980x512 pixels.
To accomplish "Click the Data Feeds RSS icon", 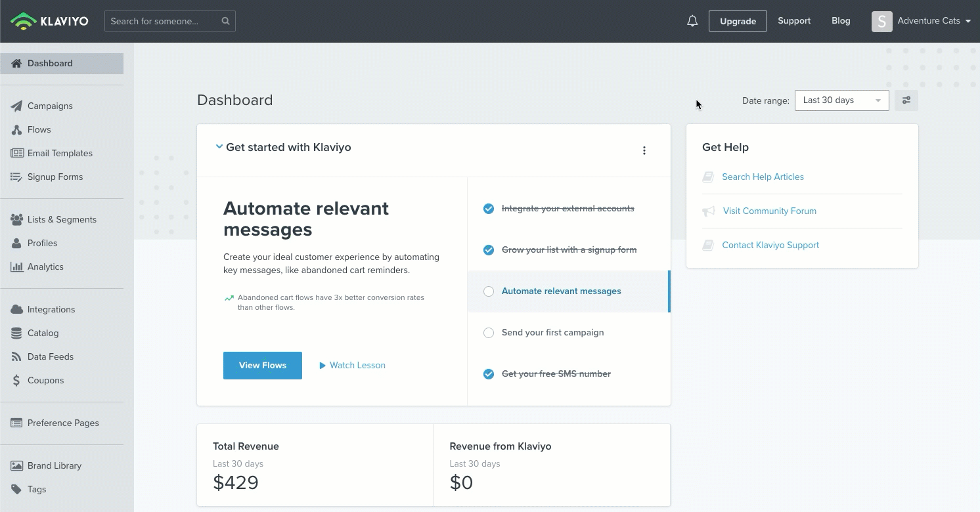I will click(x=16, y=357).
